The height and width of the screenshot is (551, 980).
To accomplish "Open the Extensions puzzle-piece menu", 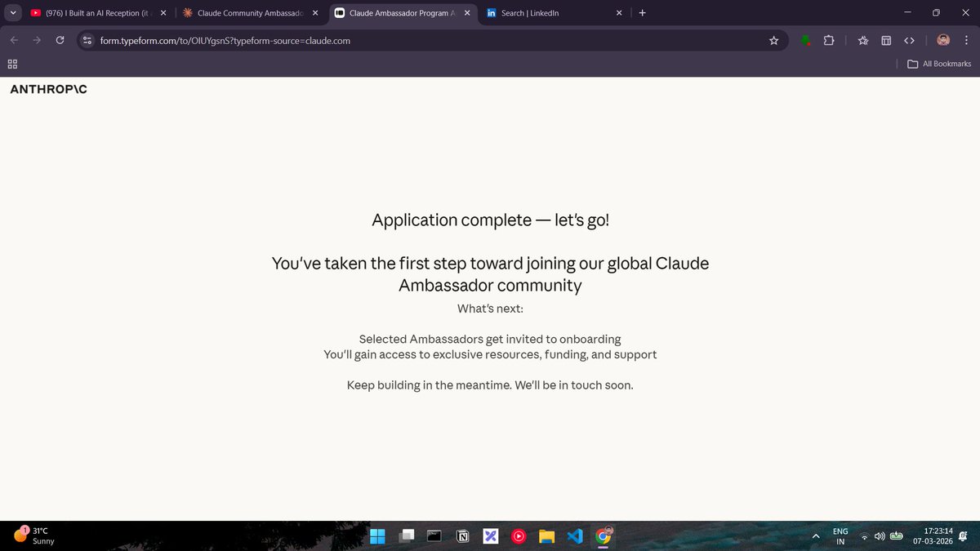I will pos(828,40).
